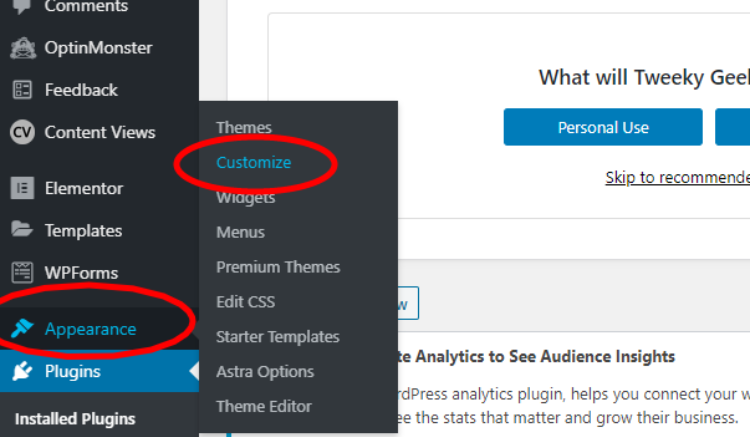Screen dimensions: 750x437
Task: Click the Templates folder icon
Action: [x=22, y=229]
